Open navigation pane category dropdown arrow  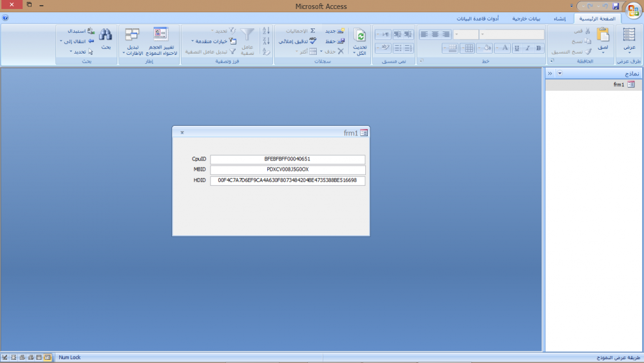[560, 73]
